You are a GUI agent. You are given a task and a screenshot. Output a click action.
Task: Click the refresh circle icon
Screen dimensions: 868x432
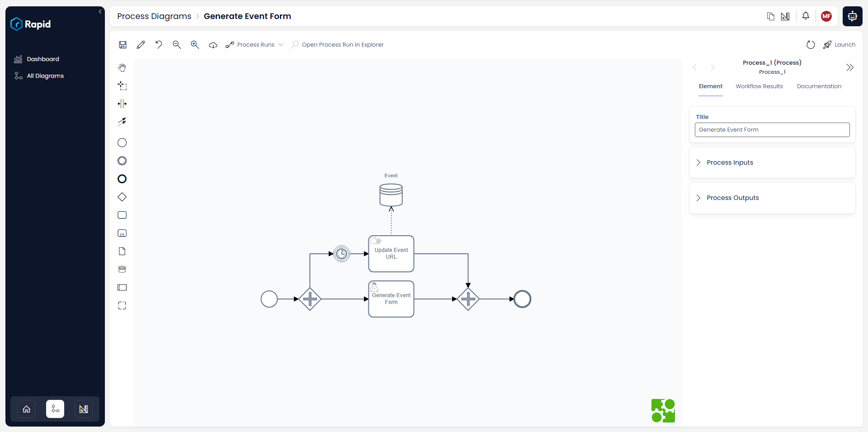(x=811, y=45)
